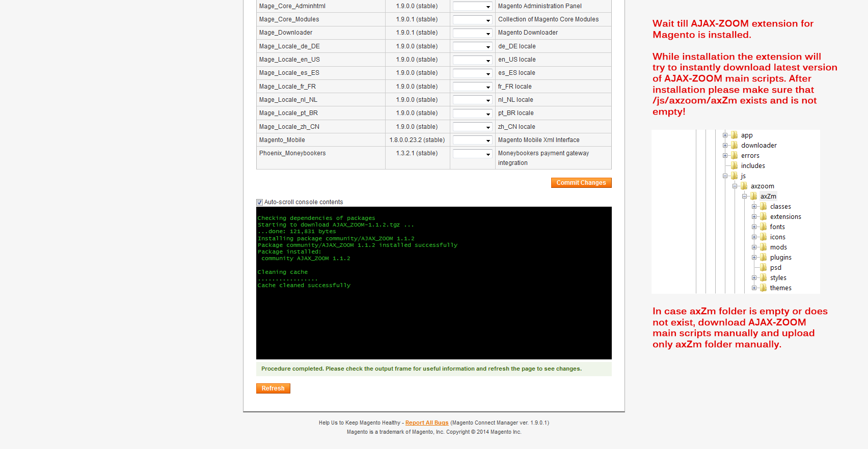
Task: Click the plugins folder icon
Action: (x=763, y=257)
